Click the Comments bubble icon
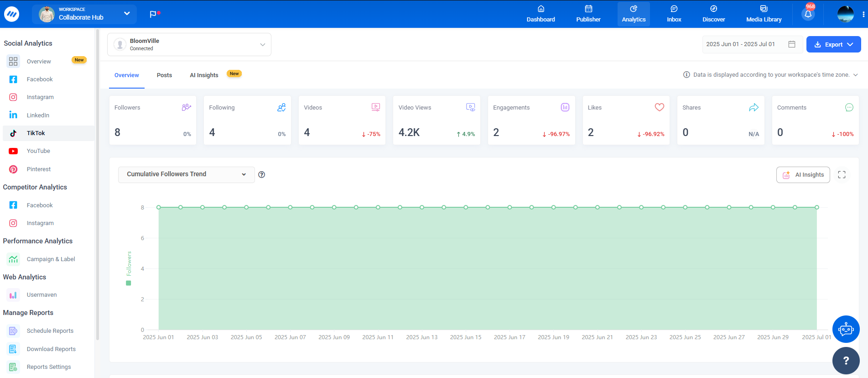This screenshot has height=378, width=868. point(849,107)
